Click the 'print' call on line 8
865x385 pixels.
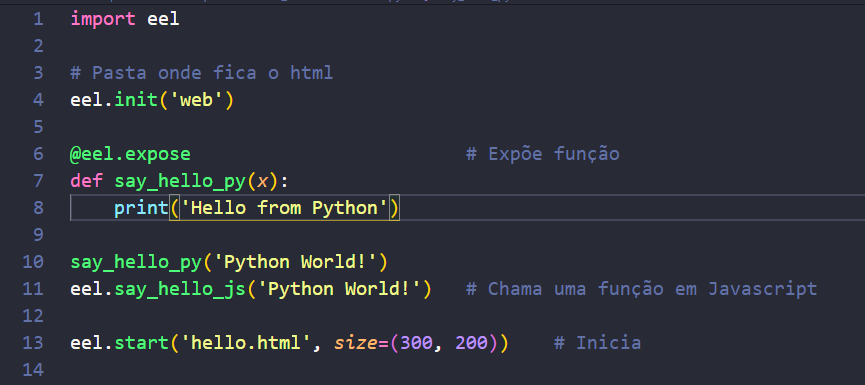[141, 208]
